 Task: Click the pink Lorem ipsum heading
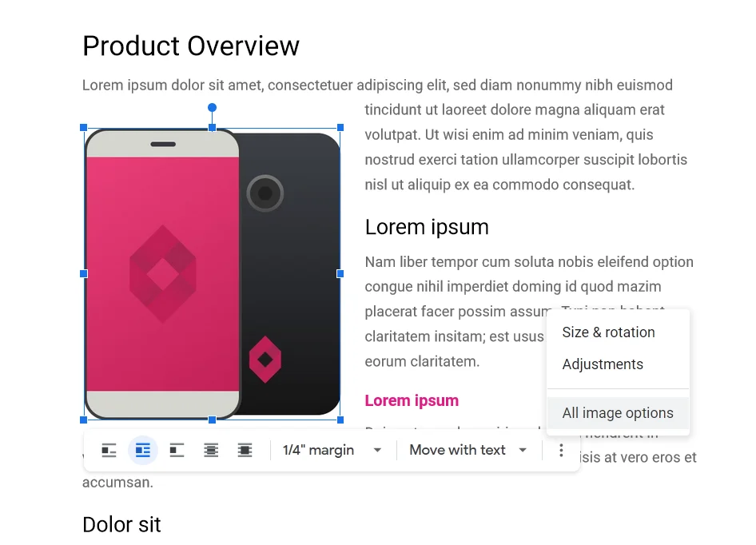coord(412,401)
